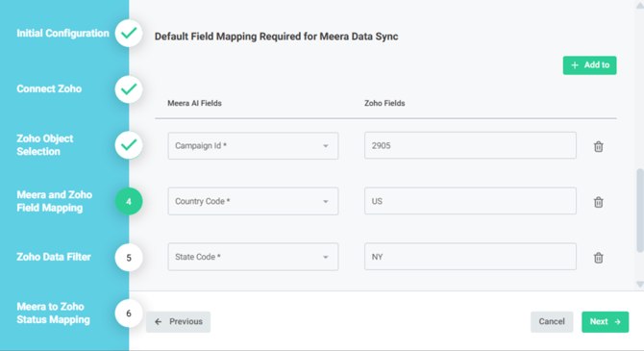This screenshot has width=644, height=351.
Task: Click the Connect Zoho checkmark step
Action: [129, 89]
